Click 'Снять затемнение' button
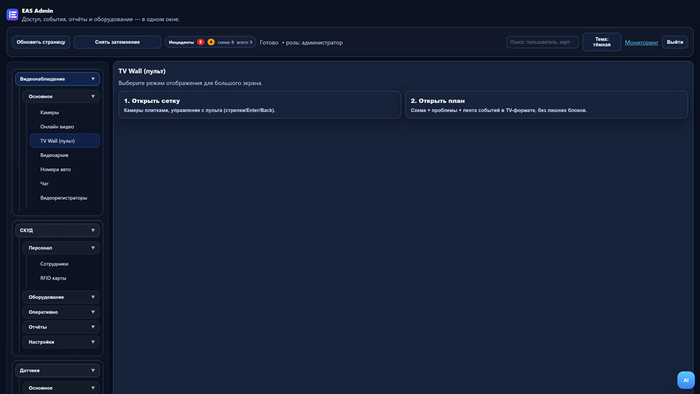700x394 pixels. [x=117, y=42]
